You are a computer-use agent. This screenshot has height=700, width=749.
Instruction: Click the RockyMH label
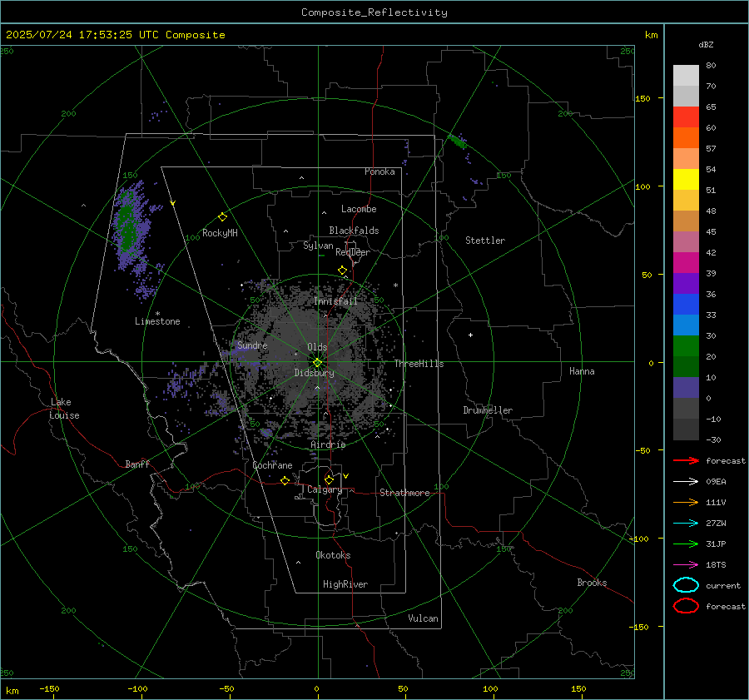pos(220,233)
